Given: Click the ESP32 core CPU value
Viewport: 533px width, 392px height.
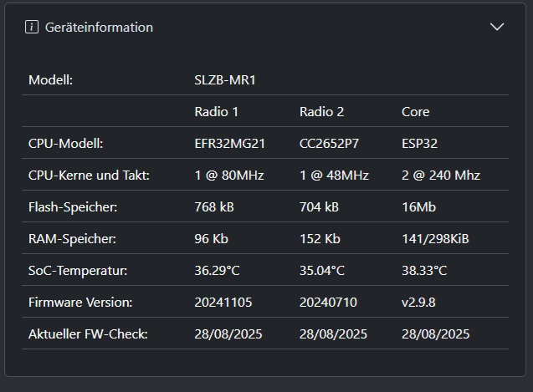Looking at the screenshot, I should point(419,144).
